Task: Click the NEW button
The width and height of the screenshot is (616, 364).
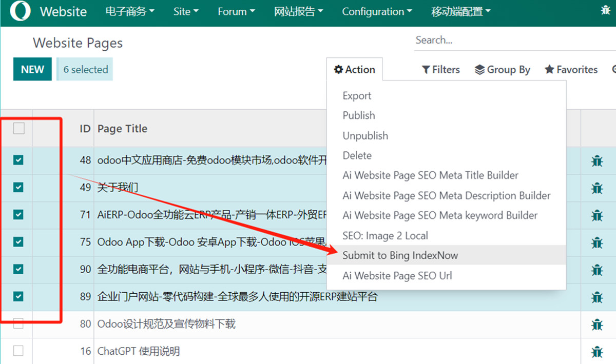Action: (32, 69)
